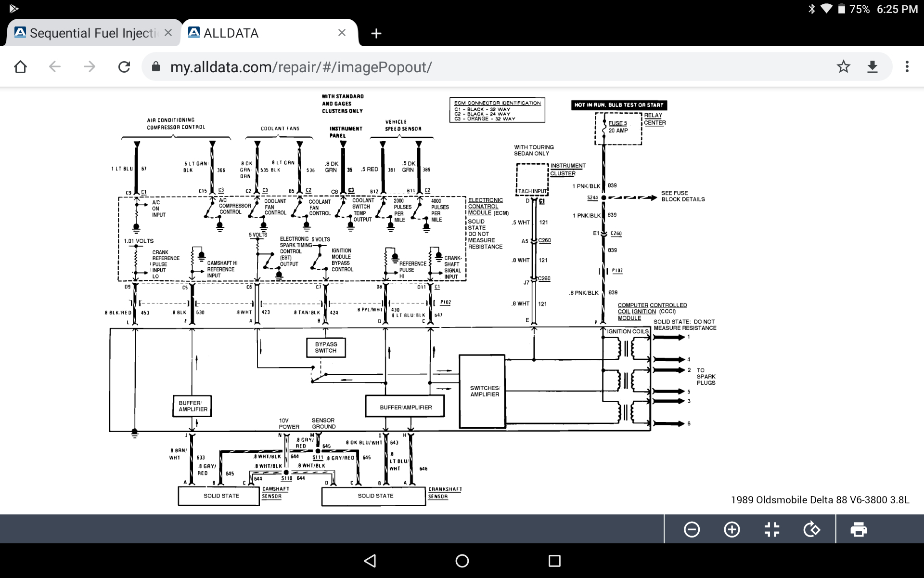
Task: Tap the Android home circle button
Action: [x=462, y=561]
